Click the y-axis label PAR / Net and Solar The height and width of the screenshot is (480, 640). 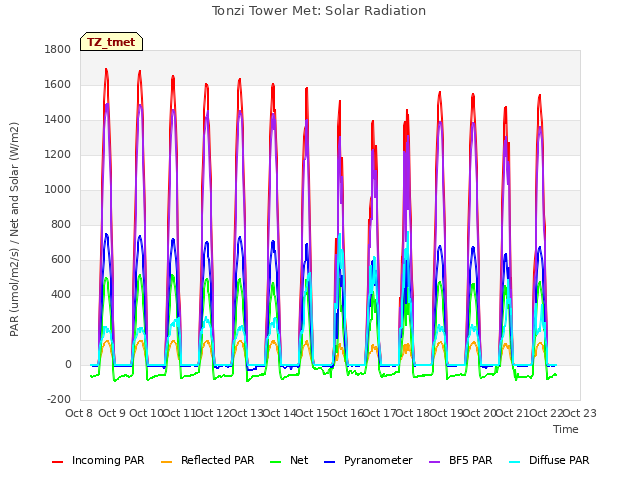point(14,229)
